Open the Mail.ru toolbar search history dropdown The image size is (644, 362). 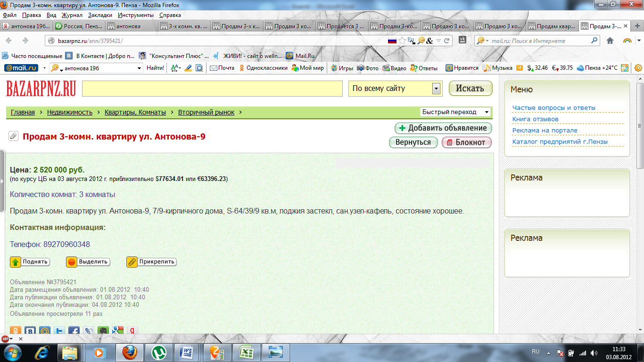click(139, 68)
